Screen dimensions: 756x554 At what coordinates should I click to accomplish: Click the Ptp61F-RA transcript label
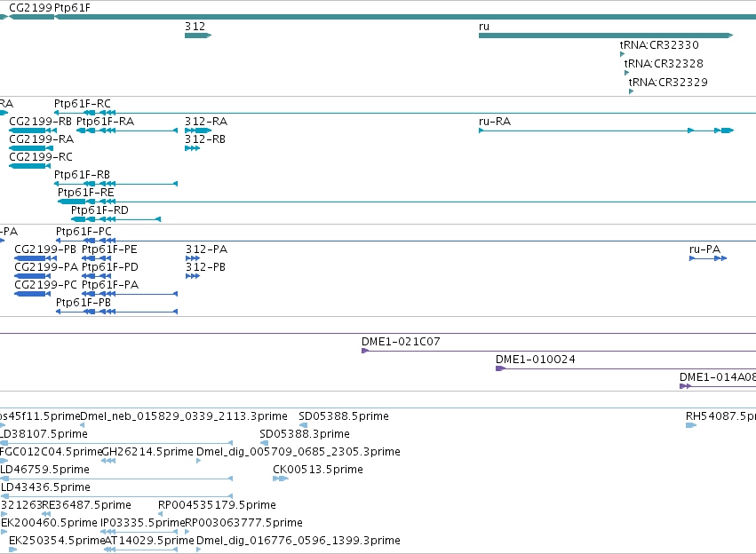pyautogui.click(x=105, y=122)
